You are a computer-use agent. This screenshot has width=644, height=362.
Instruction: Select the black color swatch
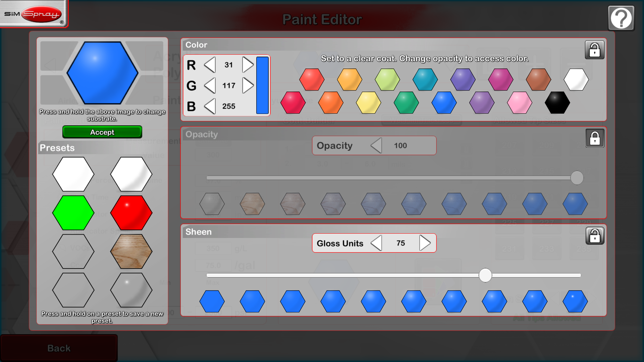(557, 103)
